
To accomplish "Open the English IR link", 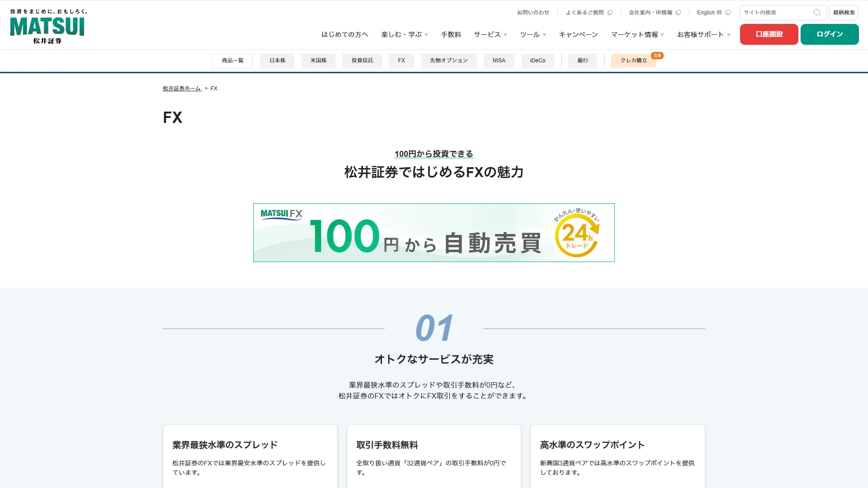I will (709, 13).
